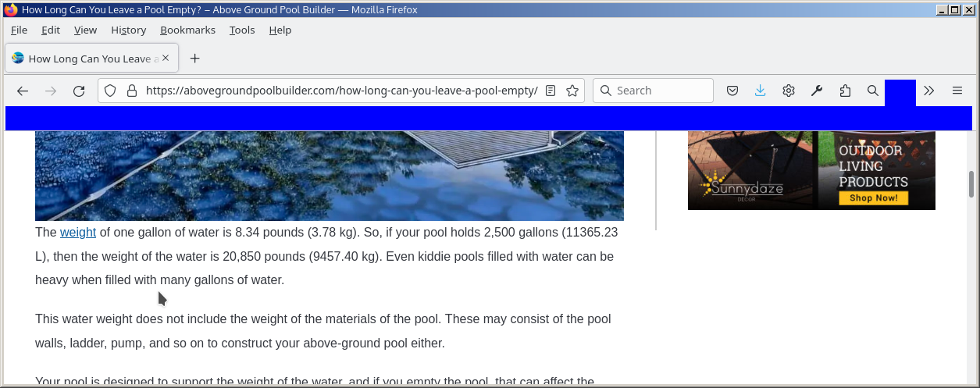Open a new tab with plus button
980x388 pixels.
pos(195,59)
